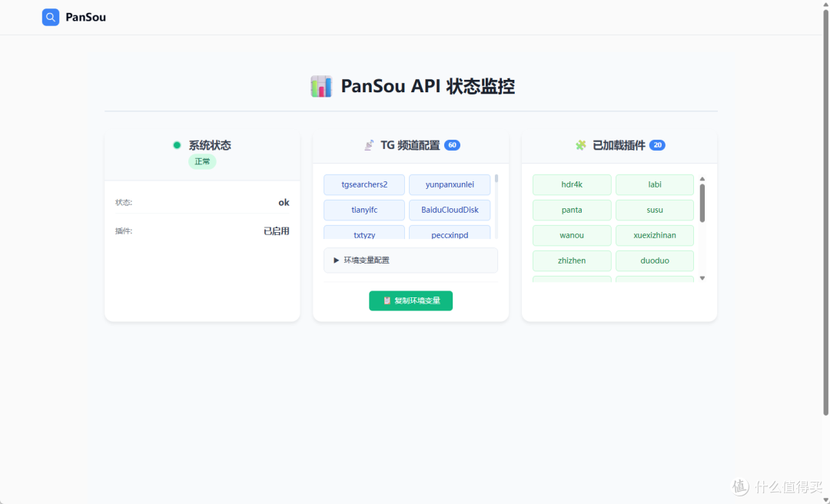The image size is (830, 504).
Task: Select the yunpanxunlei channel tag
Action: pyautogui.click(x=450, y=184)
